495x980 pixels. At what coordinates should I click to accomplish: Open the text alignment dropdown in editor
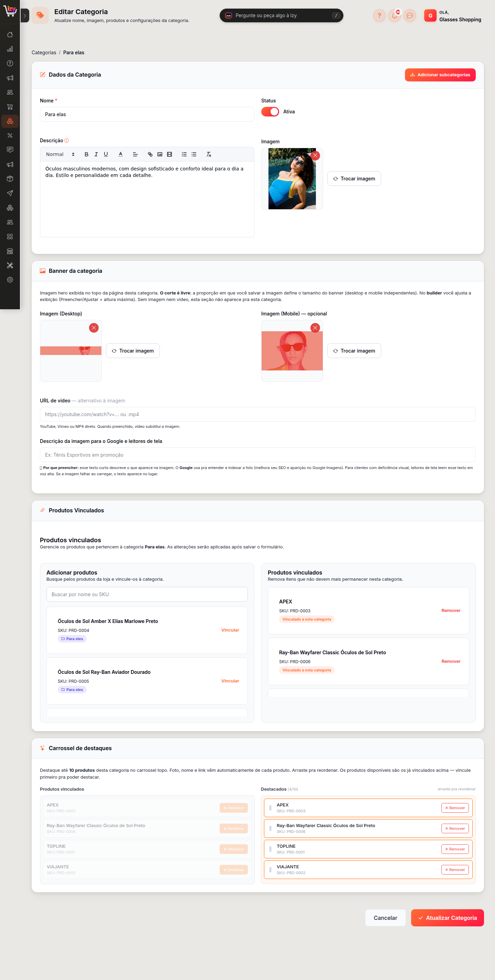(135, 155)
